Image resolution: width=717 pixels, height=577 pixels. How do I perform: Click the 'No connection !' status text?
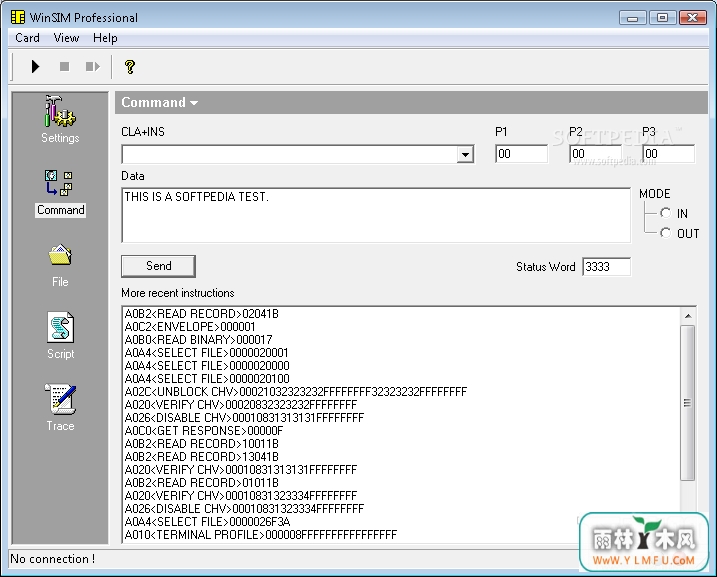point(53,559)
